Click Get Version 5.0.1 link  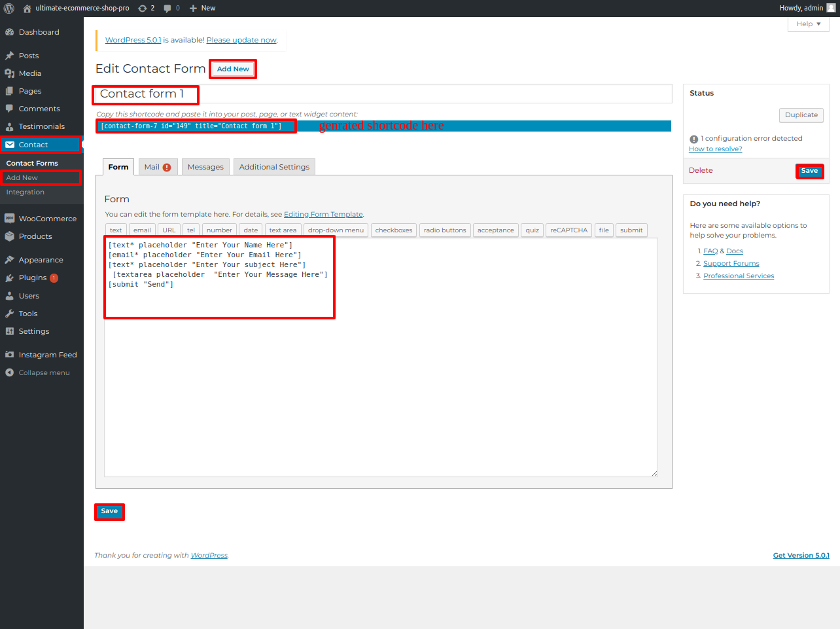[x=801, y=555]
